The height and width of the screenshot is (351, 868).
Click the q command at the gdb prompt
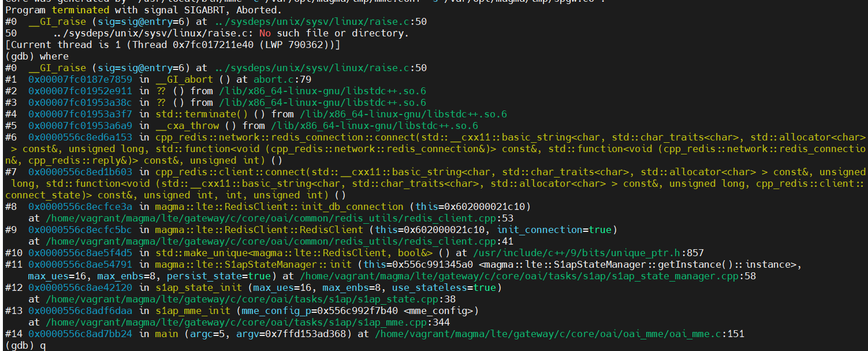(x=43, y=345)
